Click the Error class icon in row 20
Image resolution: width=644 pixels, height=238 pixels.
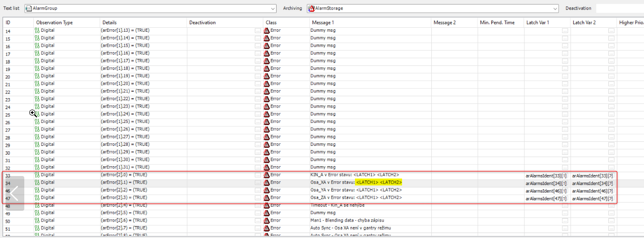pos(267,76)
